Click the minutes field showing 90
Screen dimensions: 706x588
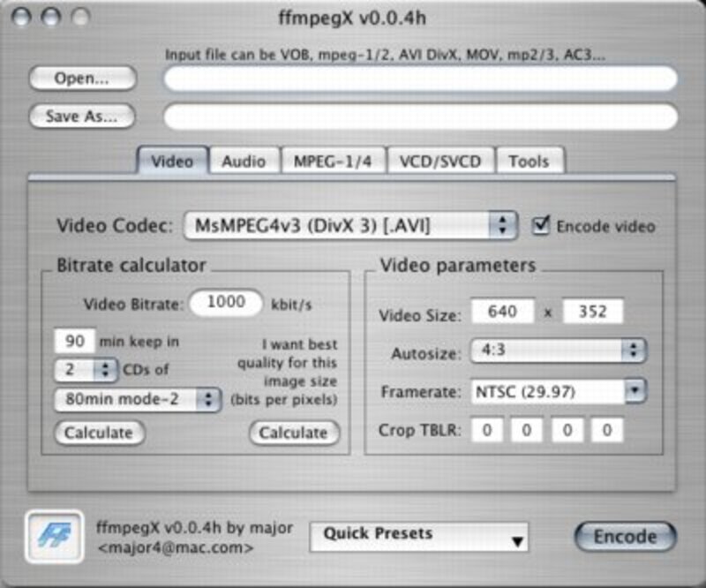click(x=75, y=341)
